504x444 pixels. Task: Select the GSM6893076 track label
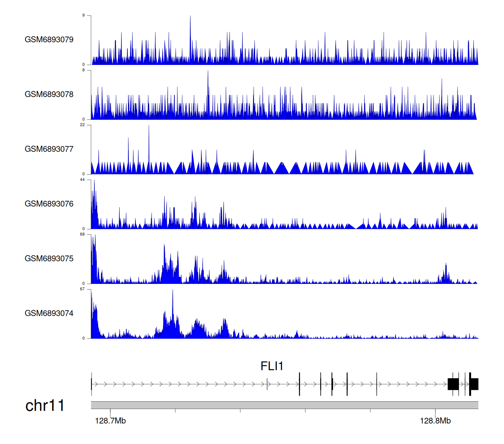pos(49,204)
